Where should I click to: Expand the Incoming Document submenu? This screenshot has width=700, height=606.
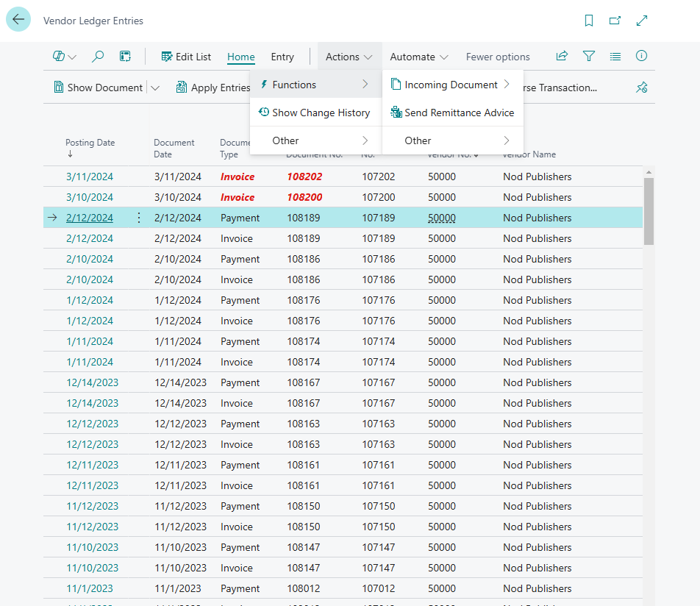pos(452,85)
